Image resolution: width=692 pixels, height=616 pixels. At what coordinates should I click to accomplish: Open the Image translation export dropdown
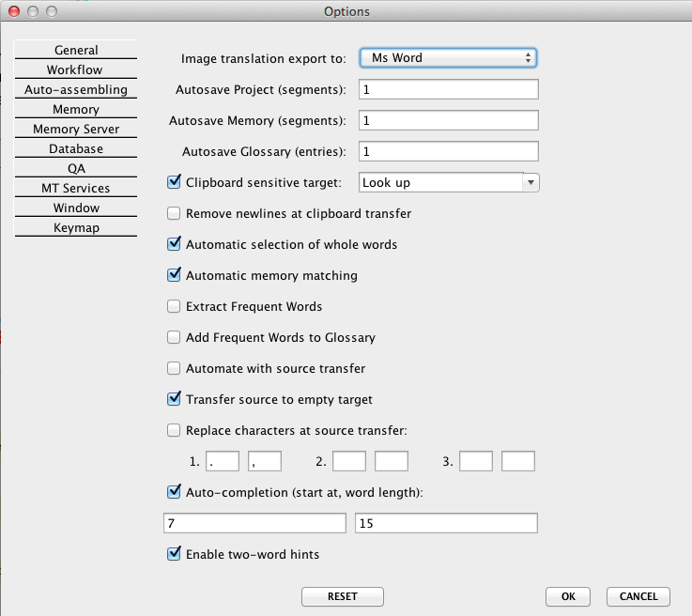point(447,58)
